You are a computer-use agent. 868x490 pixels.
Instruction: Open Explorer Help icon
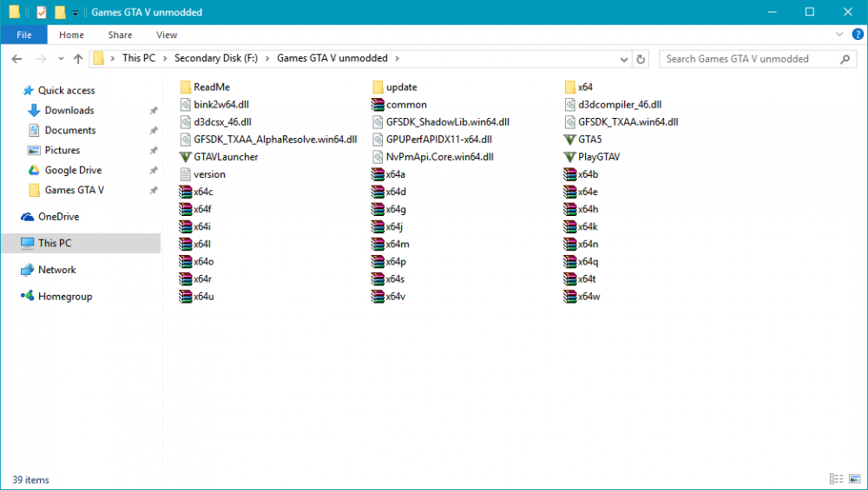pyautogui.click(x=858, y=35)
